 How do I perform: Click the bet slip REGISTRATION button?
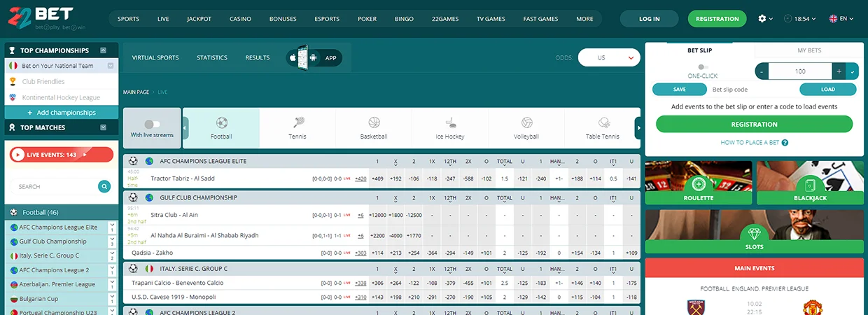[x=754, y=124]
